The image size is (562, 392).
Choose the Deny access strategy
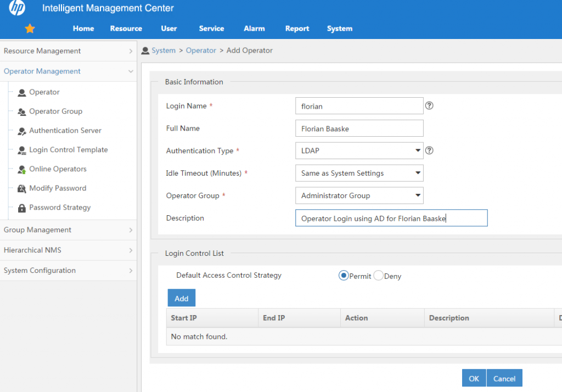pyautogui.click(x=378, y=276)
